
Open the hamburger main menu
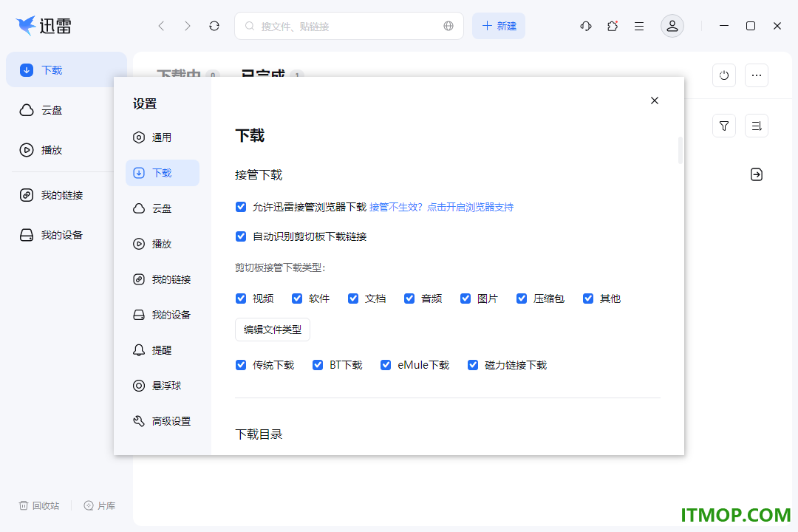point(639,26)
